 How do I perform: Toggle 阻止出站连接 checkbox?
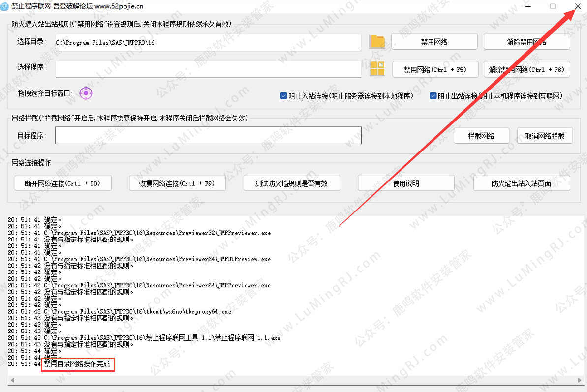[x=433, y=96]
